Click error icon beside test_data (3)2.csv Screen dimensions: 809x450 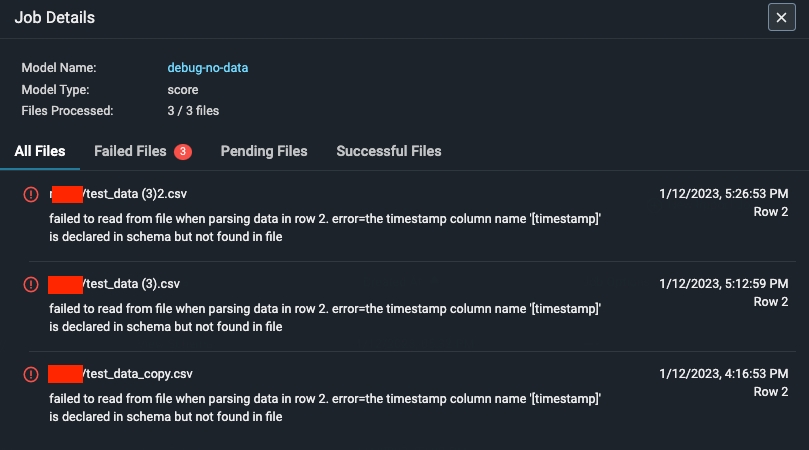[x=31, y=194]
